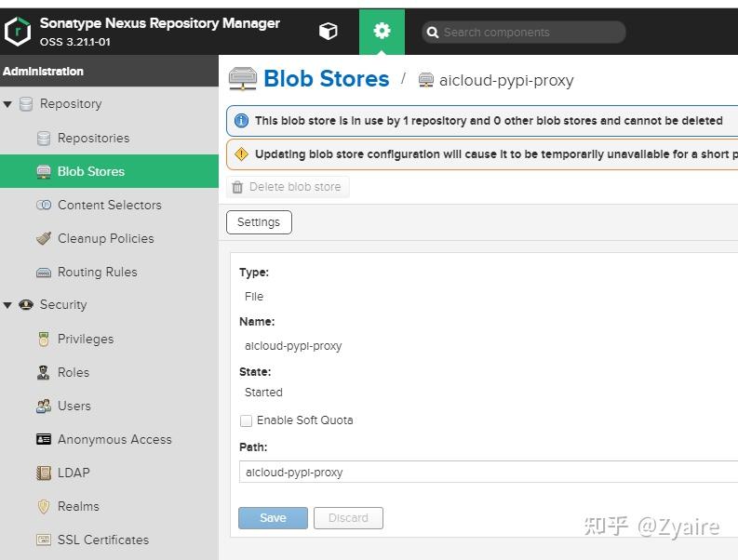Click the Privileges medal icon
The image size is (738, 560).
tap(44, 340)
